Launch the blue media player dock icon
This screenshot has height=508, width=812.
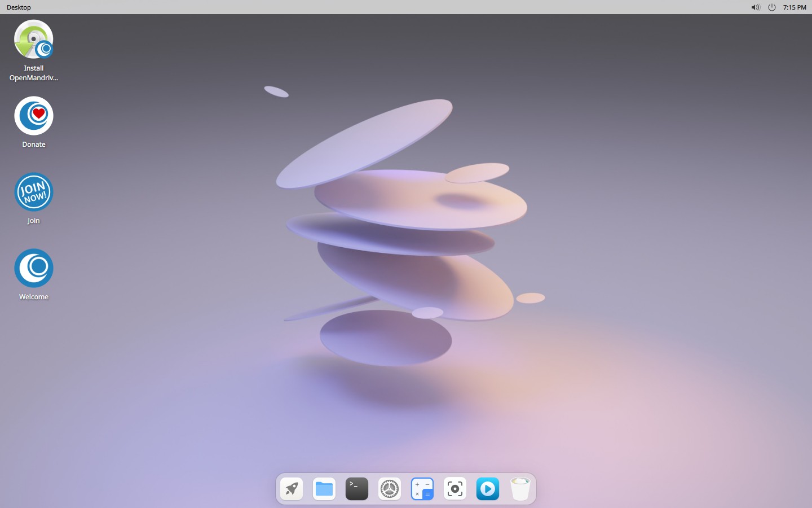click(x=488, y=489)
